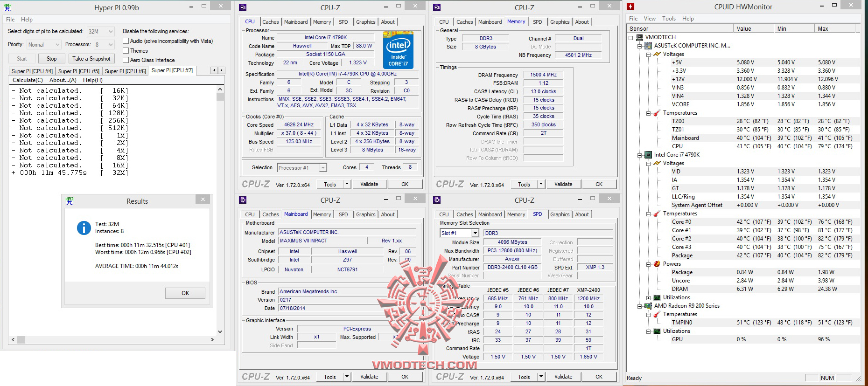Open the File menu in Hyper PI
Viewport: 868px width, 386px height.
[x=10, y=20]
